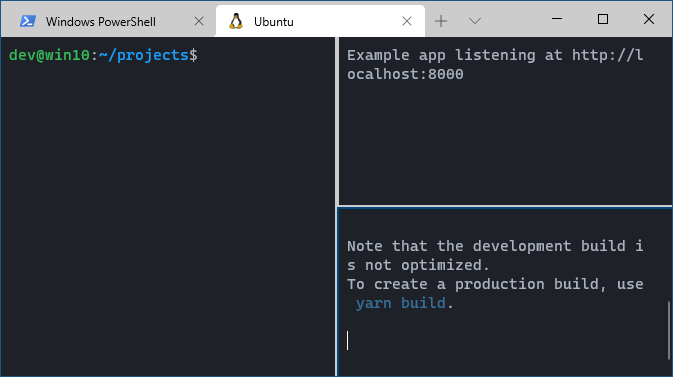Switch to the Windows PowerShell tab
The height and width of the screenshot is (377, 673).
[108, 21]
